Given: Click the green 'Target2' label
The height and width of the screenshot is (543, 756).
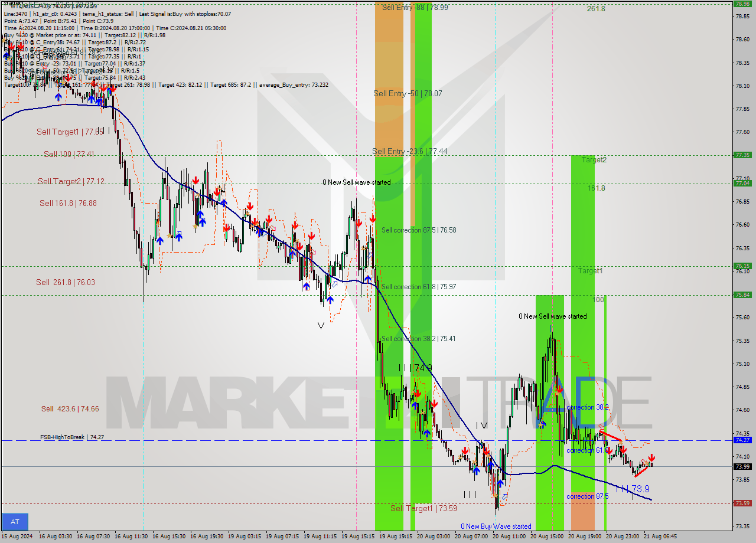Looking at the screenshot, I should 594,160.
